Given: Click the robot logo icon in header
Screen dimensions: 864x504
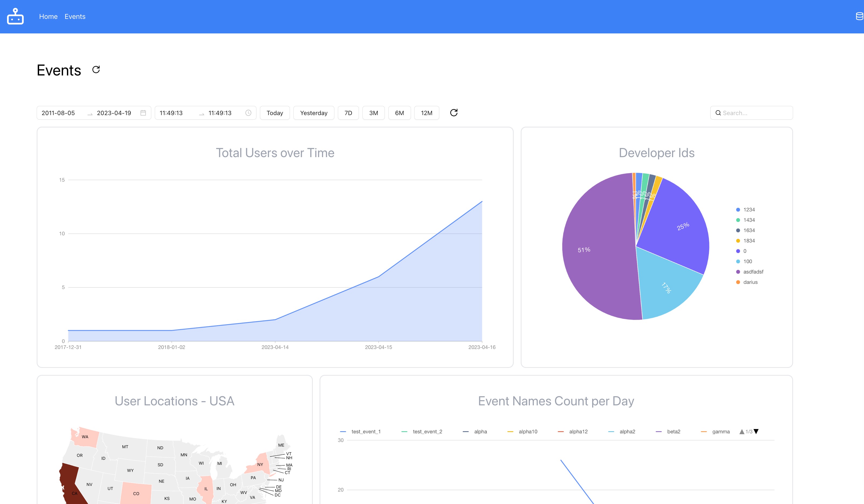Looking at the screenshot, I should (x=15, y=16).
